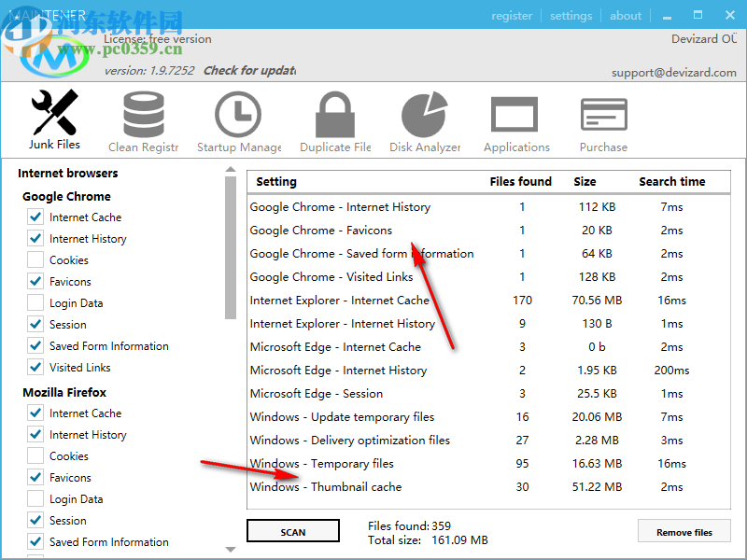Image resolution: width=747 pixels, height=560 pixels.
Task: Select row Internet Explorer - Internet Cache
Action: click(488, 301)
